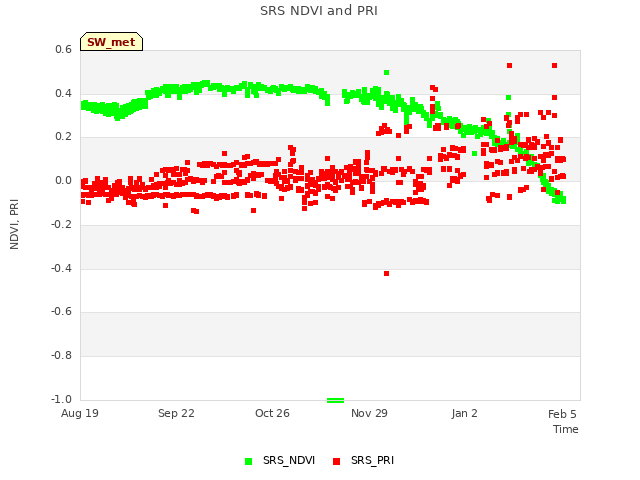640x480 pixels.
Task: Click the -0.4 y-axis tick label
Action: (x=61, y=268)
